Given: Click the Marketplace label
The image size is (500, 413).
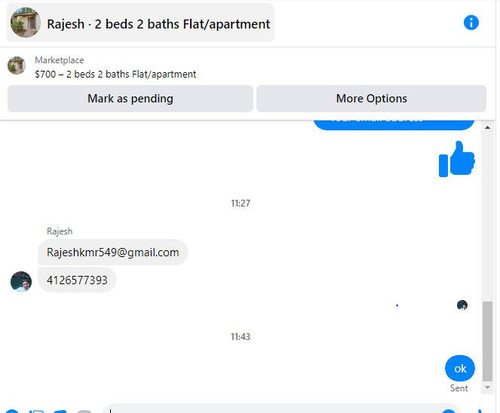Looking at the screenshot, I should (59, 60).
